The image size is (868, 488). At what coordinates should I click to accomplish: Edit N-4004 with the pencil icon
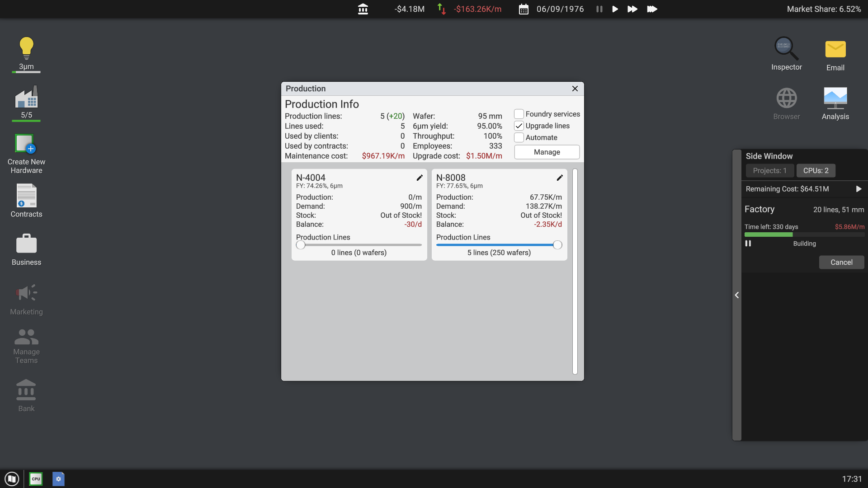pyautogui.click(x=420, y=178)
